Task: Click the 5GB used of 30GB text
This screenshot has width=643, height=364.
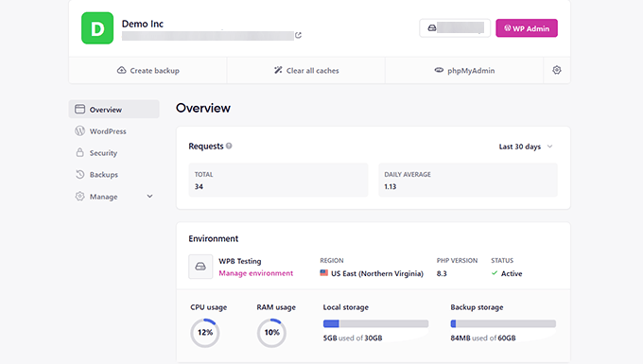Action: [x=353, y=338]
